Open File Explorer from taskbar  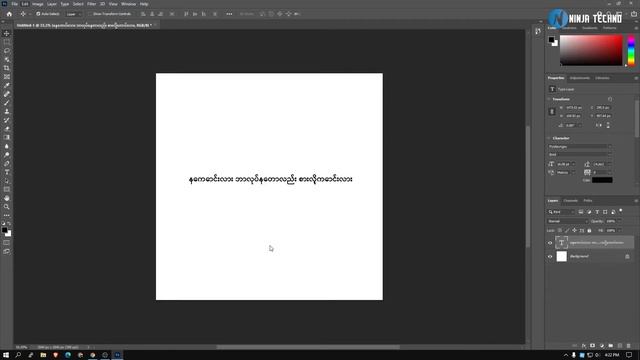tap(43, 355)
